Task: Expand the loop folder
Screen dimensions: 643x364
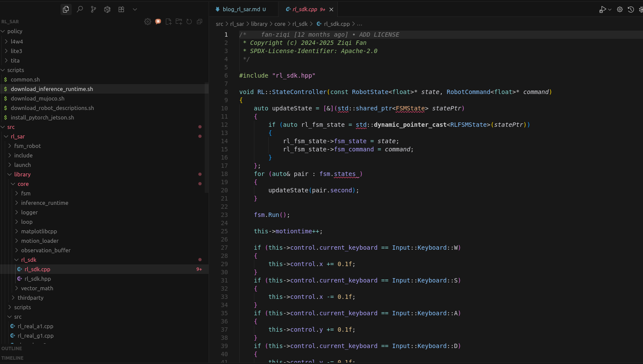Action: tap(104, 222)
